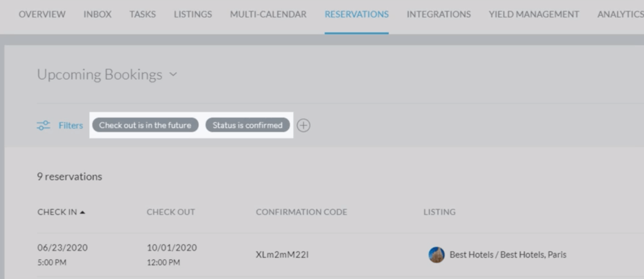
Task: Open the Yield Management tab
Action: pos(534,14)
